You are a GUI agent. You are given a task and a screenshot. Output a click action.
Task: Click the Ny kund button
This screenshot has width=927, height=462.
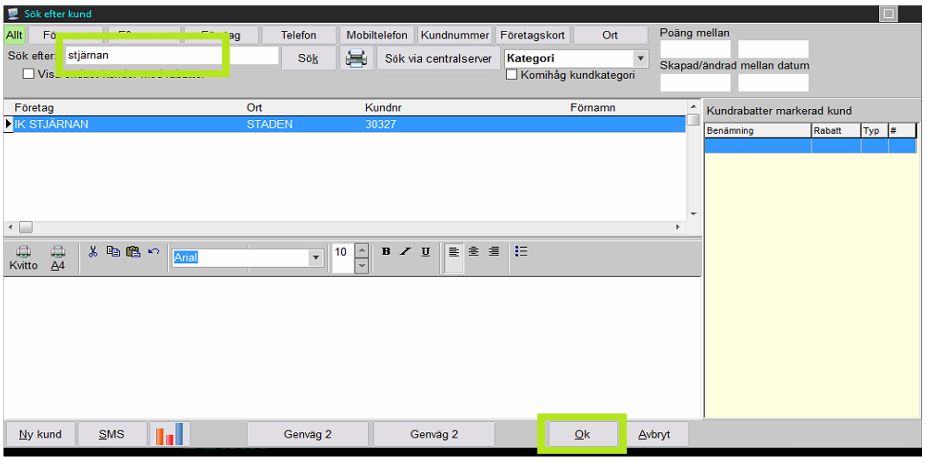[41, 434]
